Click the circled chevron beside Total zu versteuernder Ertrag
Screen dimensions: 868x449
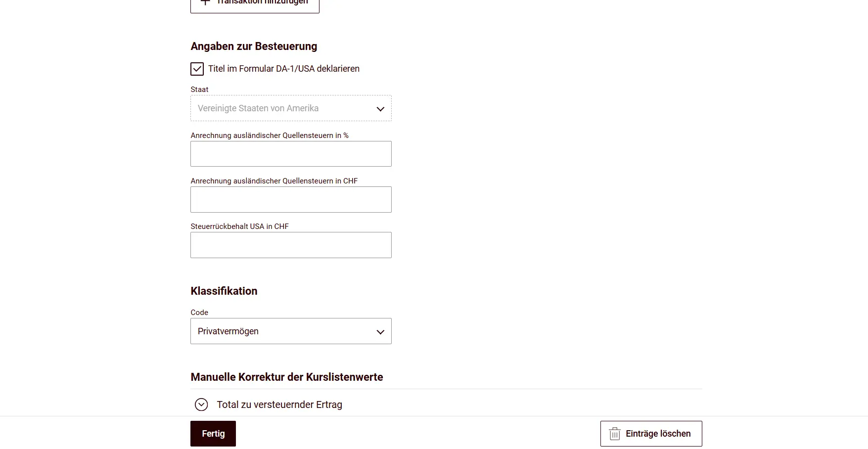pos(201,404)
